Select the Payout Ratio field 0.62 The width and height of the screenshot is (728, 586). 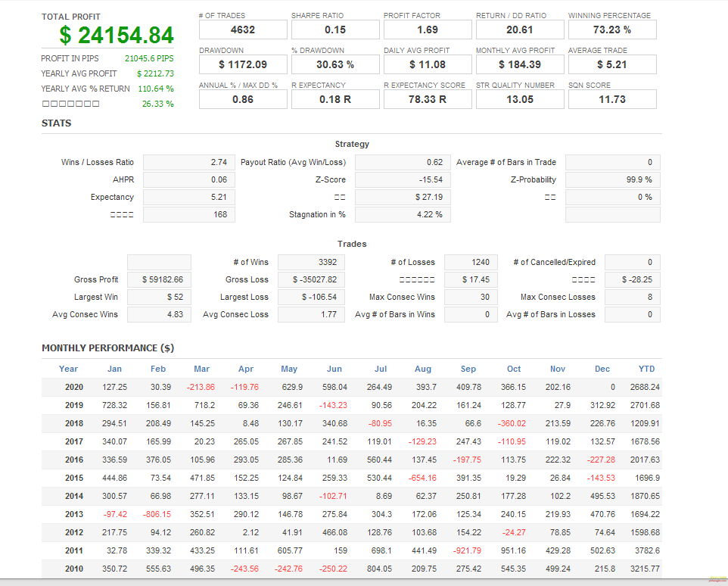[403, 163]
